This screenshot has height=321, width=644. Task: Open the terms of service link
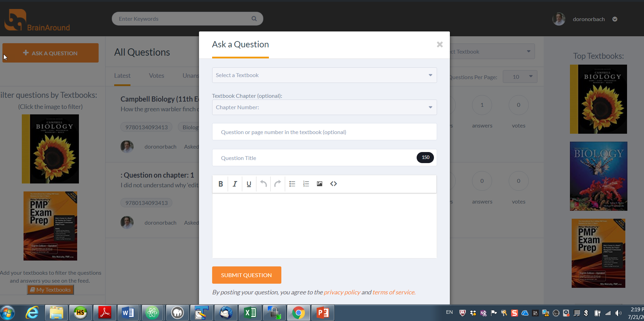click(x=394, y=292)
